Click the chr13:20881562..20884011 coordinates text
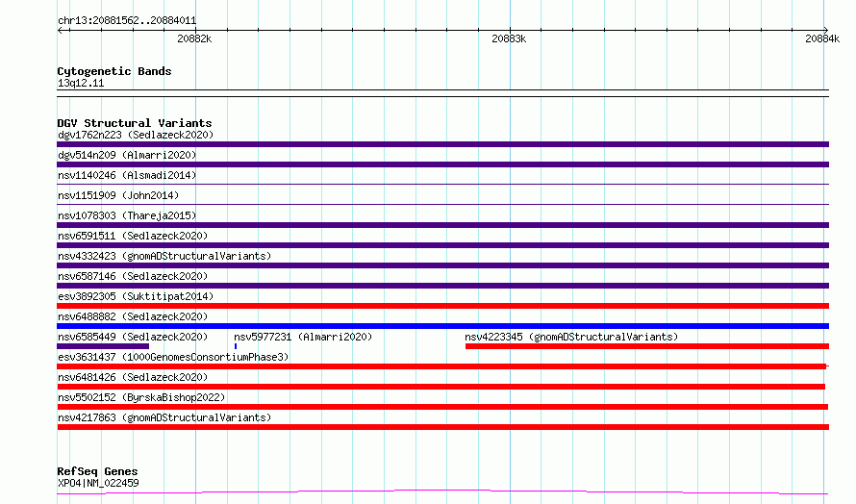This screenshot has height=504, width=856. 127,21
